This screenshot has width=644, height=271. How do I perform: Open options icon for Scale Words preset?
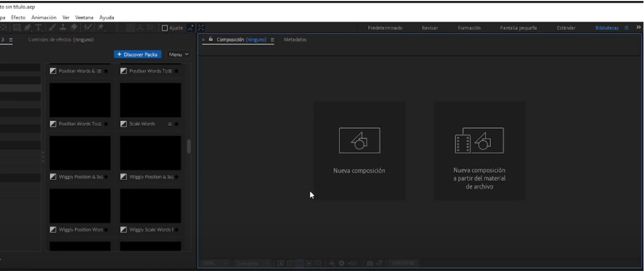pyautogui.click(x=170, y=124)
